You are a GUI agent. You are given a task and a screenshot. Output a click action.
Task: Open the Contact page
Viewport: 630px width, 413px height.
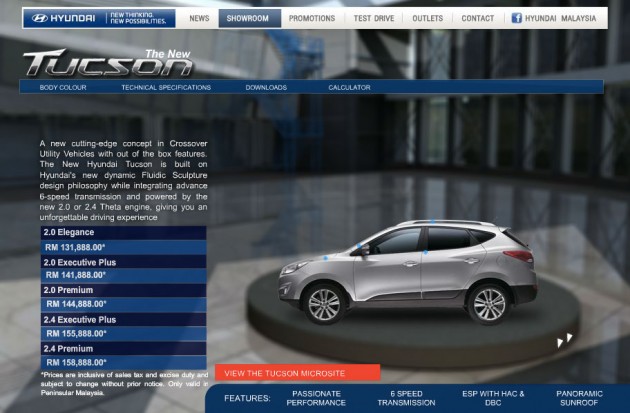click(478, 18)
